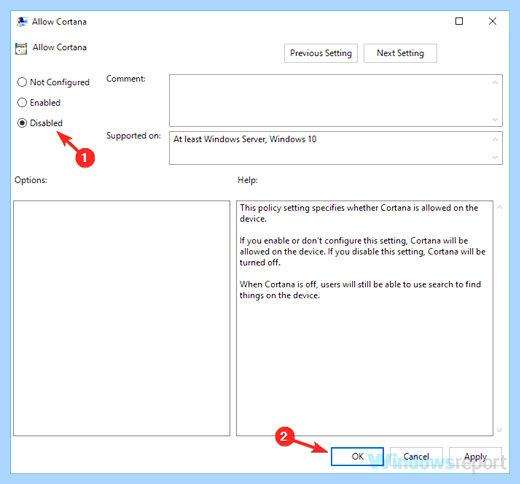Cancel the Allow Cortana dialog
The image size is (520, 484).
coord(416,456)
